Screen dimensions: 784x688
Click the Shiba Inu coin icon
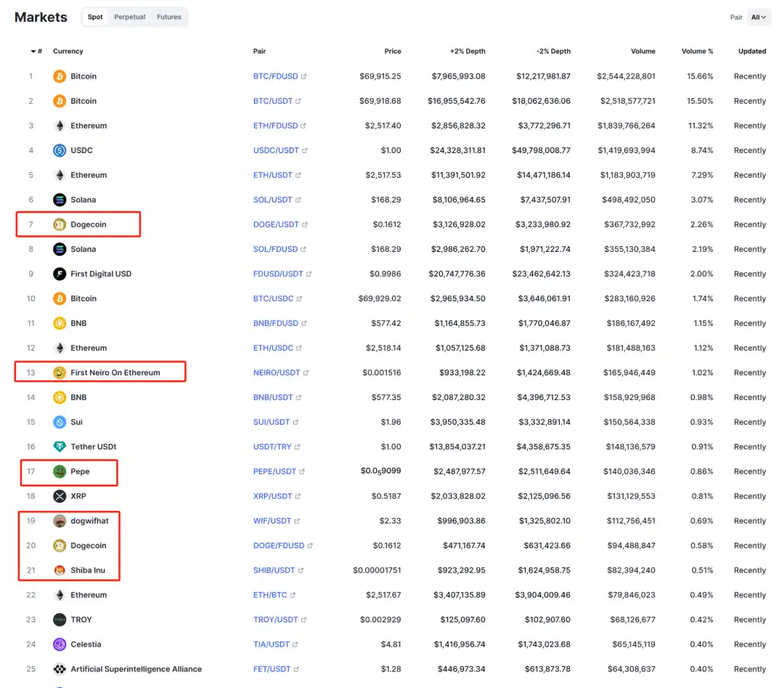[60, 570]
